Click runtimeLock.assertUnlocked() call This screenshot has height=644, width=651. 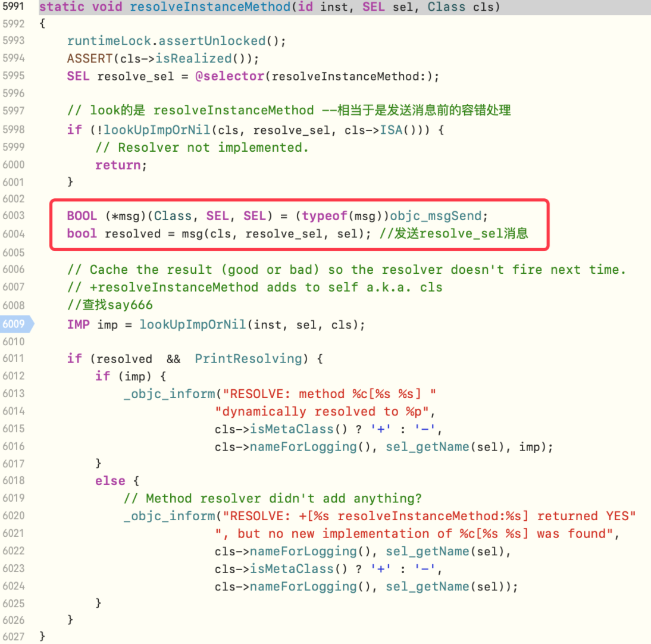point(177,40)
